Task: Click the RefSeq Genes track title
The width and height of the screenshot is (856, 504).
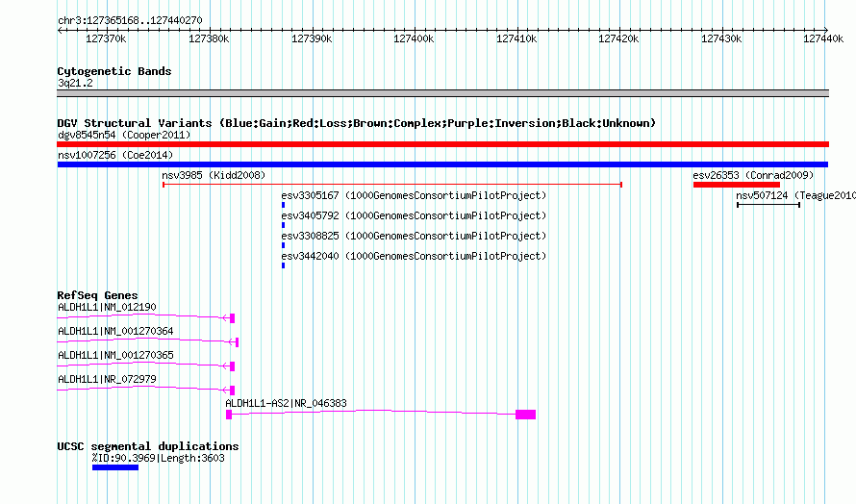Action: coord(98,295)
